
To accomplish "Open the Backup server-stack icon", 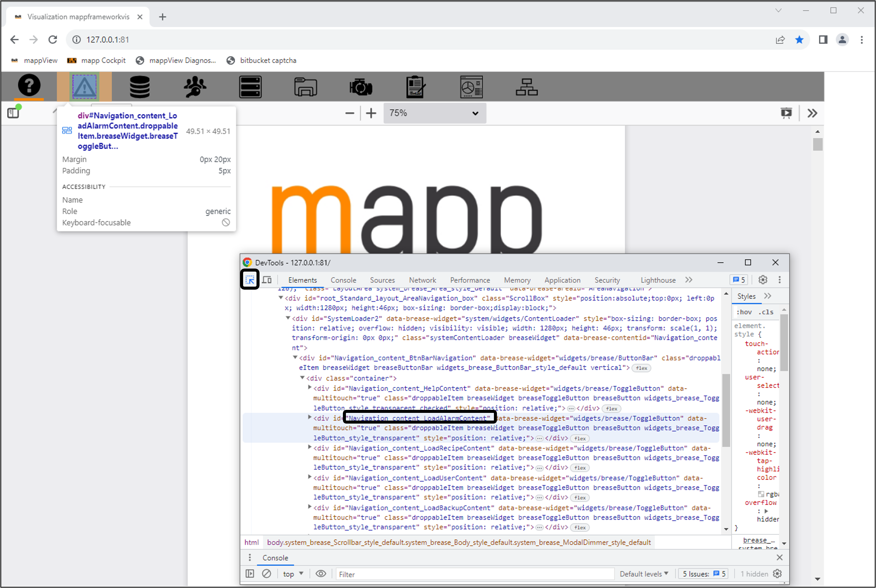I will [x=250, y=87].
